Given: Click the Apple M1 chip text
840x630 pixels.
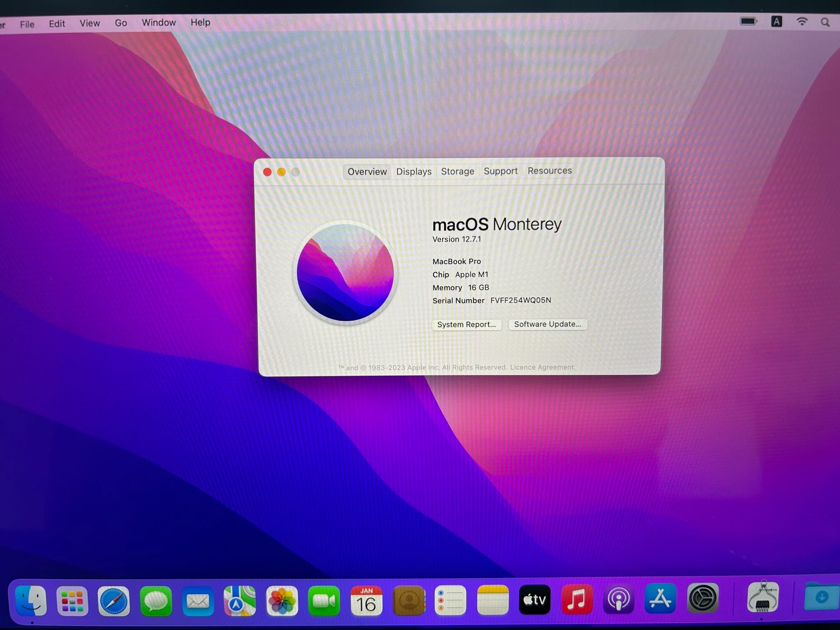Looking at the screenshot, I should pyautogui.click(x=472, y=275).
